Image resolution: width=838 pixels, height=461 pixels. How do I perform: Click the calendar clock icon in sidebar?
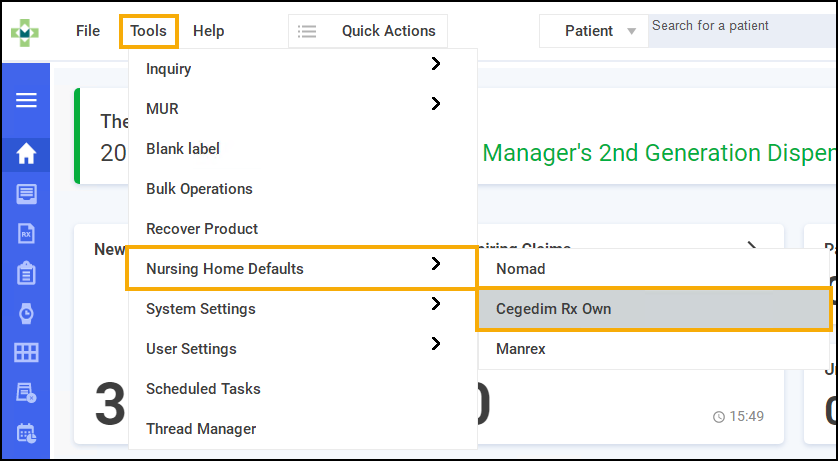click(x=26, y=433)
